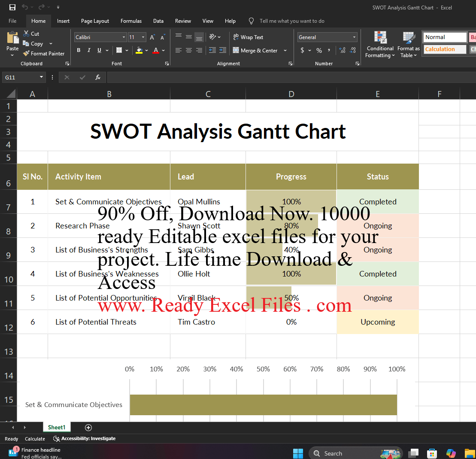Screen dimensions: 476x459
Task: Save the workbook with the floppy icon
Action: [x=12, y=7]
